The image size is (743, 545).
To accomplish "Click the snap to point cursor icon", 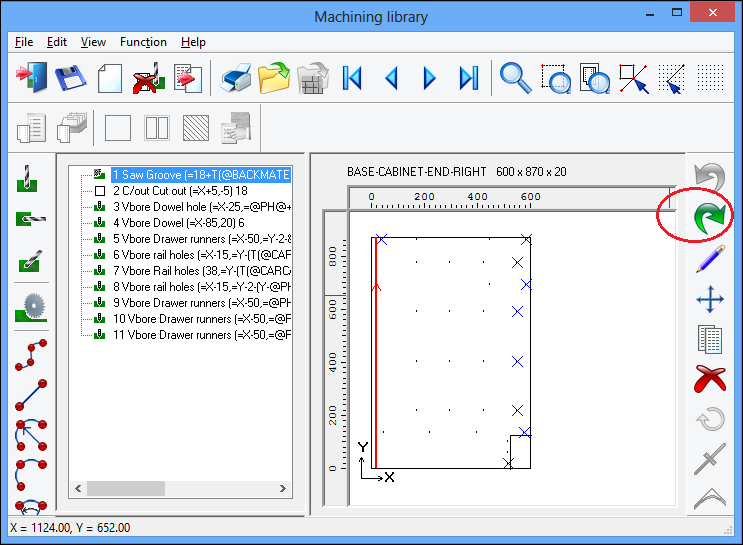I will click(634, 78).
